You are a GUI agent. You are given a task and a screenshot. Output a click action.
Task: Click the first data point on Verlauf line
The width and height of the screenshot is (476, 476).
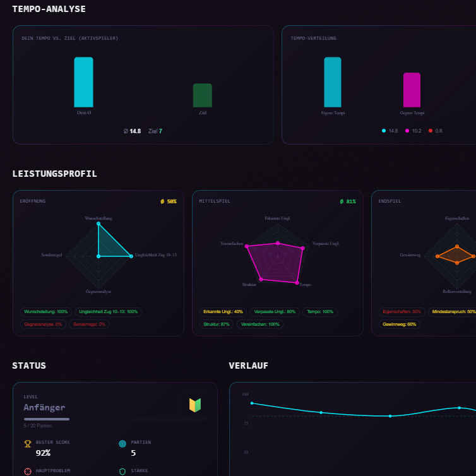(252, 403)
